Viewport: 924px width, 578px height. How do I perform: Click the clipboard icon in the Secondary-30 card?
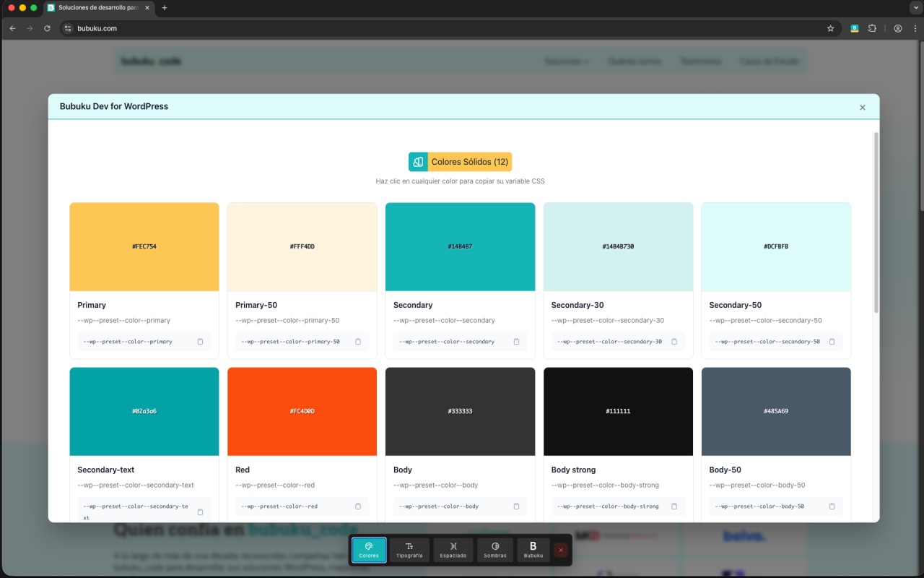tap(674, 342)
